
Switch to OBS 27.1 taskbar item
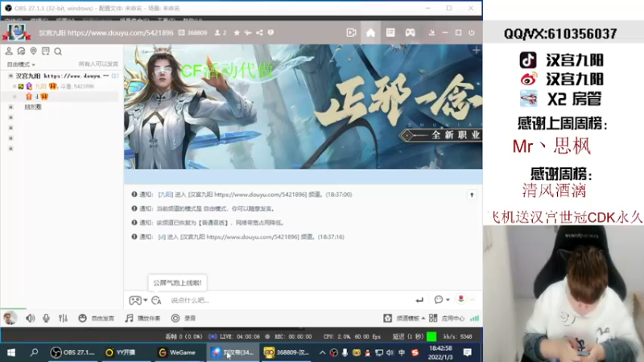72,352
